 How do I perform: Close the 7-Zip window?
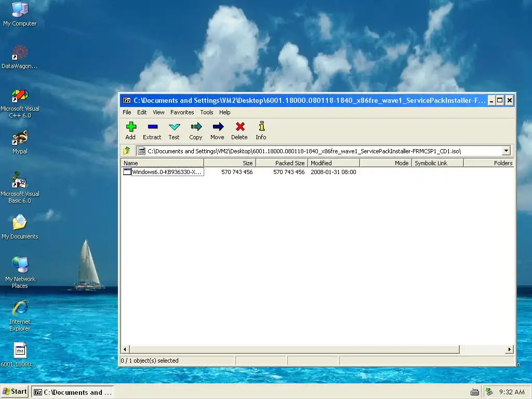509,100
